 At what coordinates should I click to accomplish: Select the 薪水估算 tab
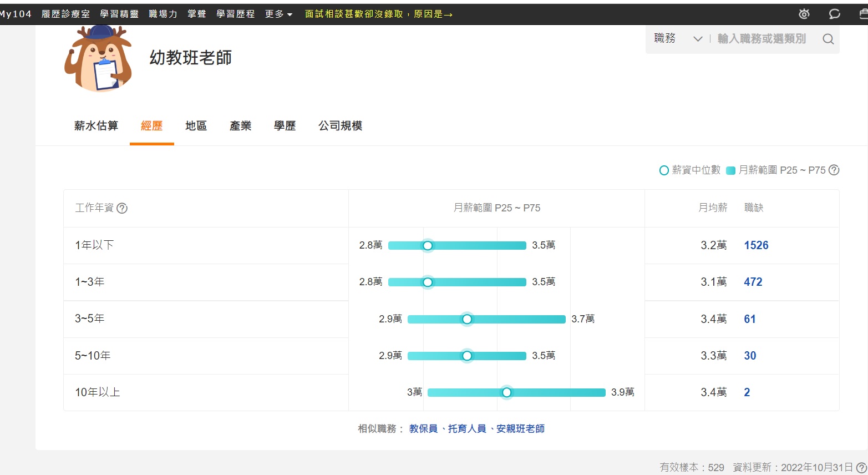[x=96, y=126]
